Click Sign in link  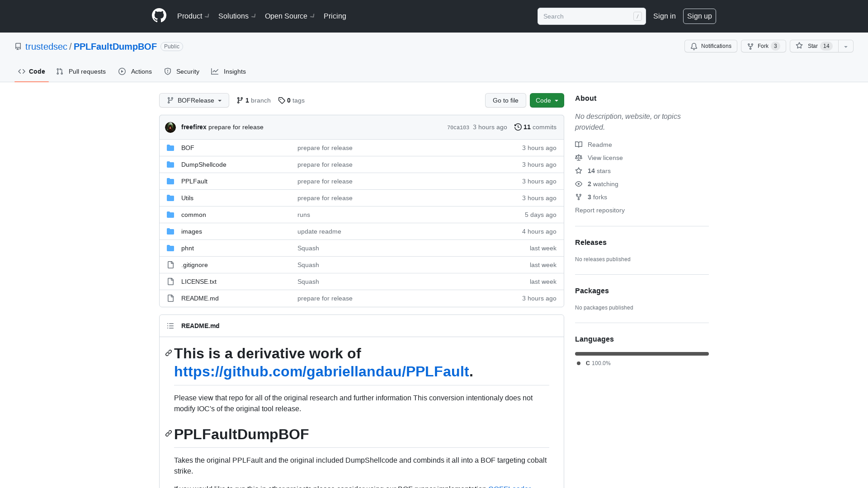(x=665, y=16)
